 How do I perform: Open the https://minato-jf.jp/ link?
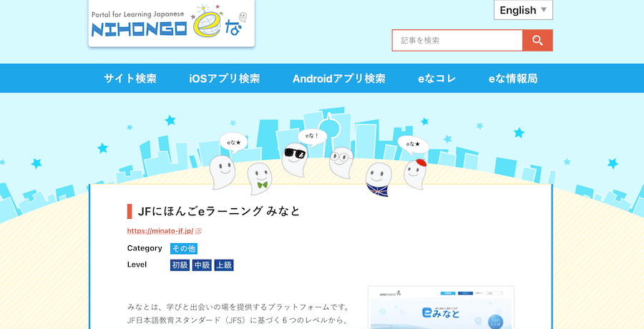point(160,231)
